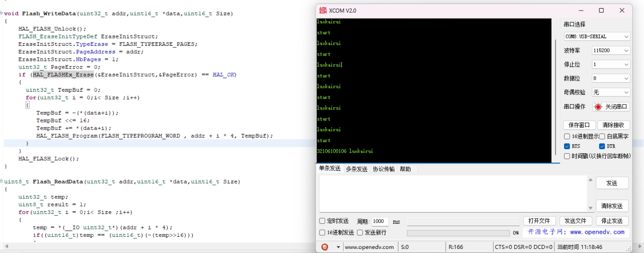
Task: Click the 当前时间 11:18:46 status text
Action: (x=579, y=247)
